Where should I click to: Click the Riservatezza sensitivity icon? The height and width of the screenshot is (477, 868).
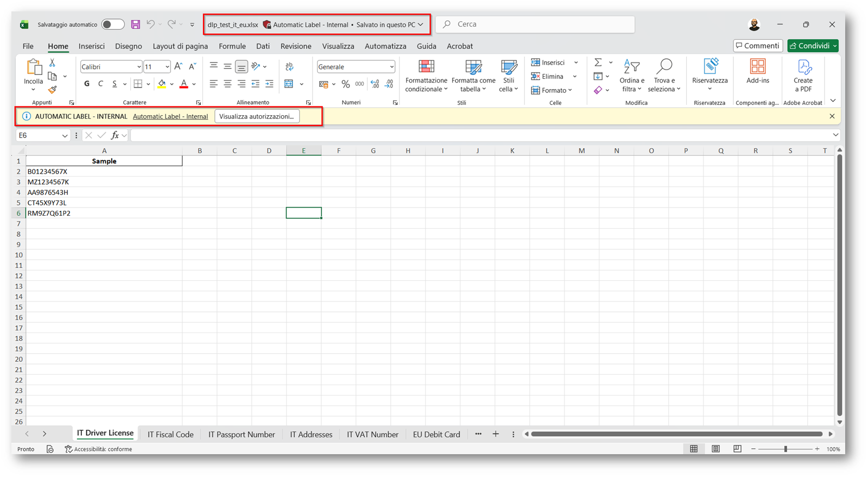click(x=709, y=67)
